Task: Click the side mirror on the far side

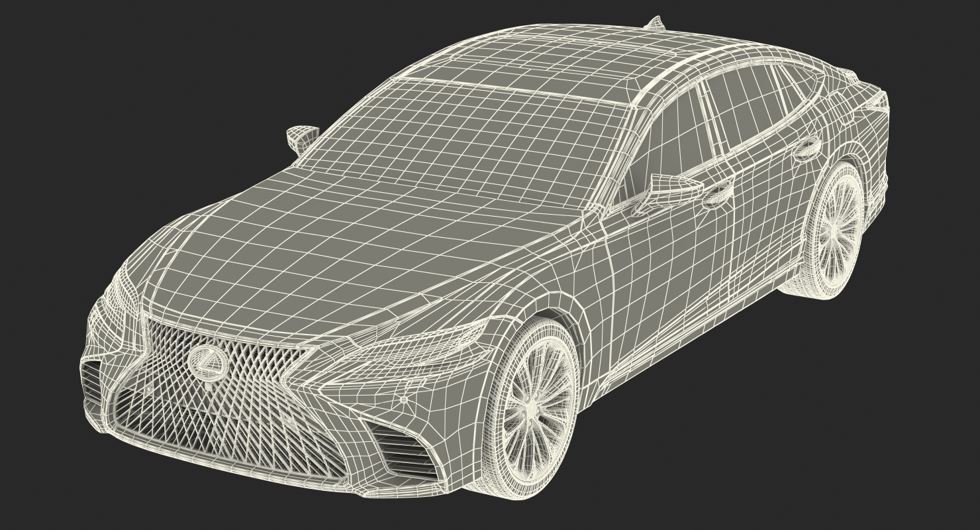Action: pos(303,138)
